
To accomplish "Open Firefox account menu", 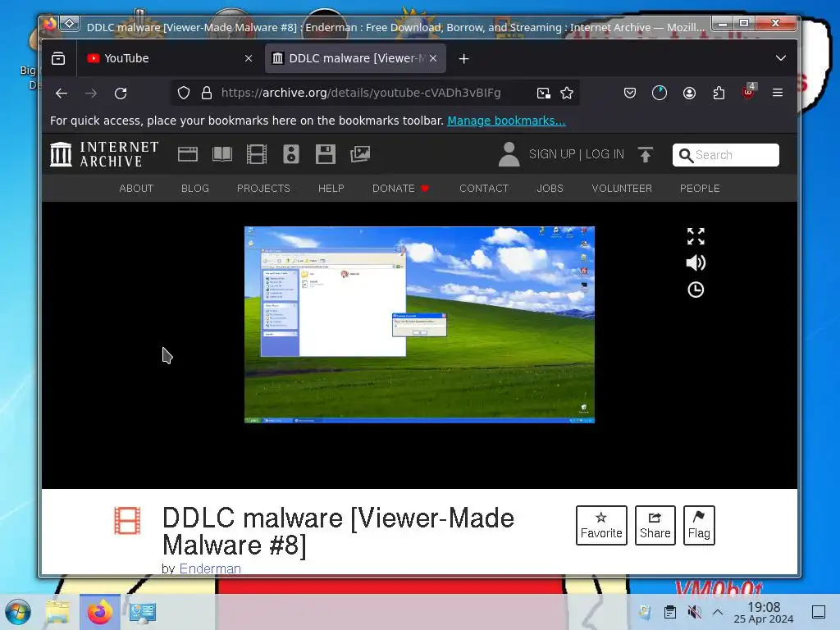I will pyautogui.click(x=689, y=94).
